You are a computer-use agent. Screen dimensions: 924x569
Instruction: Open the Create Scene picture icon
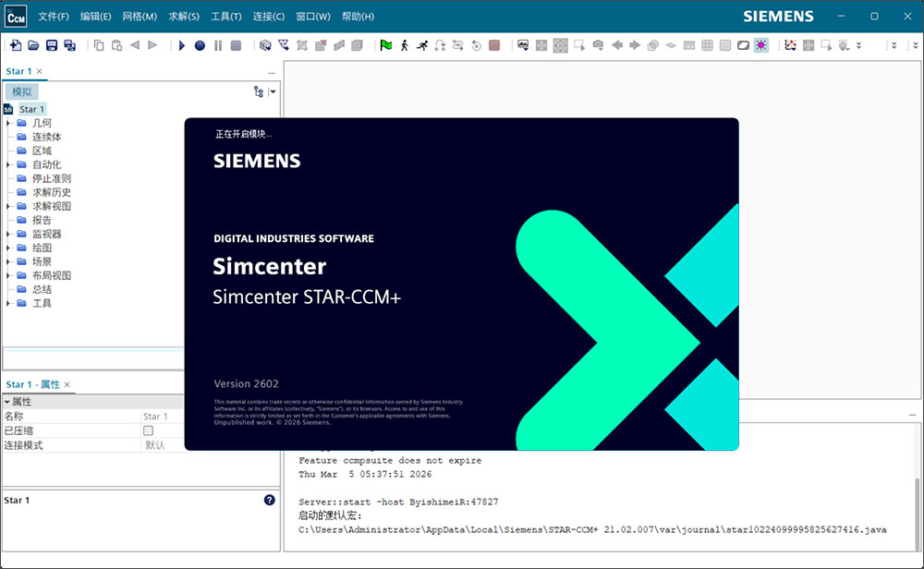point(523,45)
